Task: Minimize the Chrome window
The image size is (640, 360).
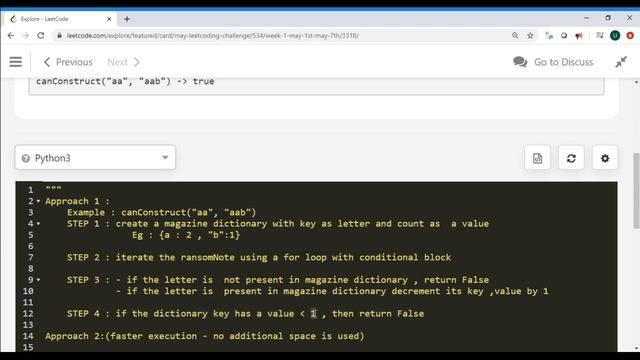Action: 587,18
